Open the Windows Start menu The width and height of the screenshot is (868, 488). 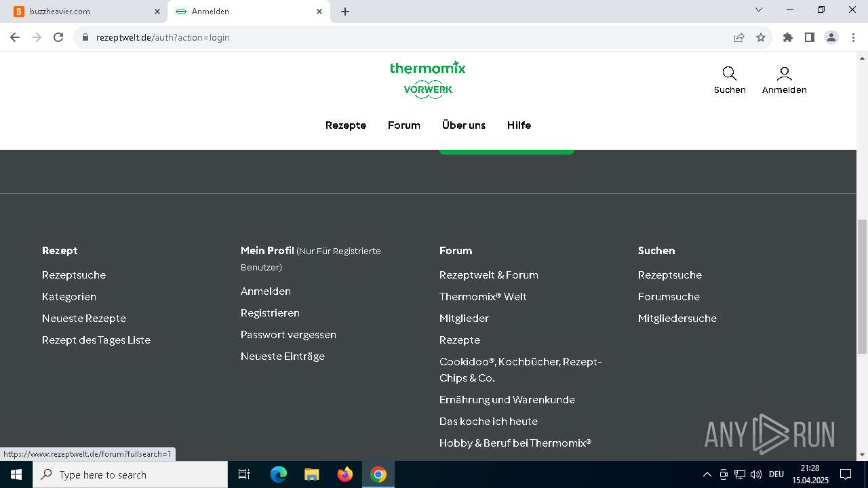(x=16, y=474)
